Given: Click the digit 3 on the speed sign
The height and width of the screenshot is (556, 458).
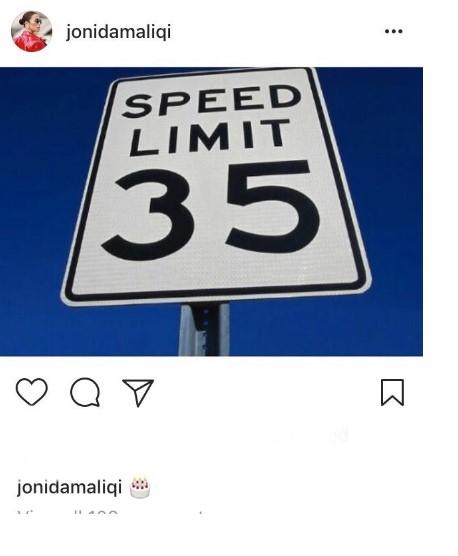Looking at the screenshot, I should point(149,215).
